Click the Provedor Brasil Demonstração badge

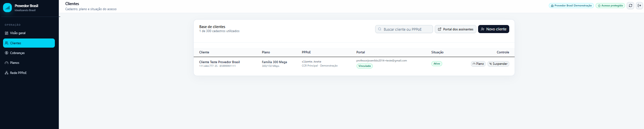pos(571,6)
